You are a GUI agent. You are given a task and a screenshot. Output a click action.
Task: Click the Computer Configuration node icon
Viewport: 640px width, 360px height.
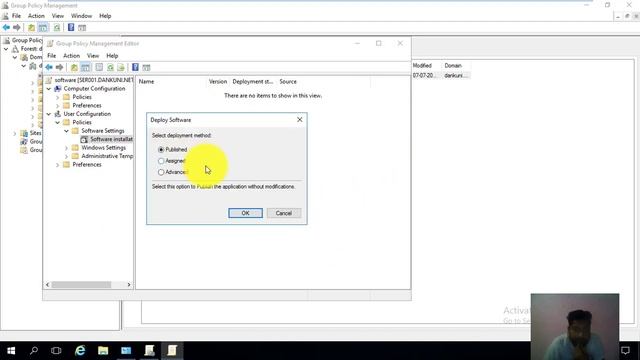click(x=58, y=89)
